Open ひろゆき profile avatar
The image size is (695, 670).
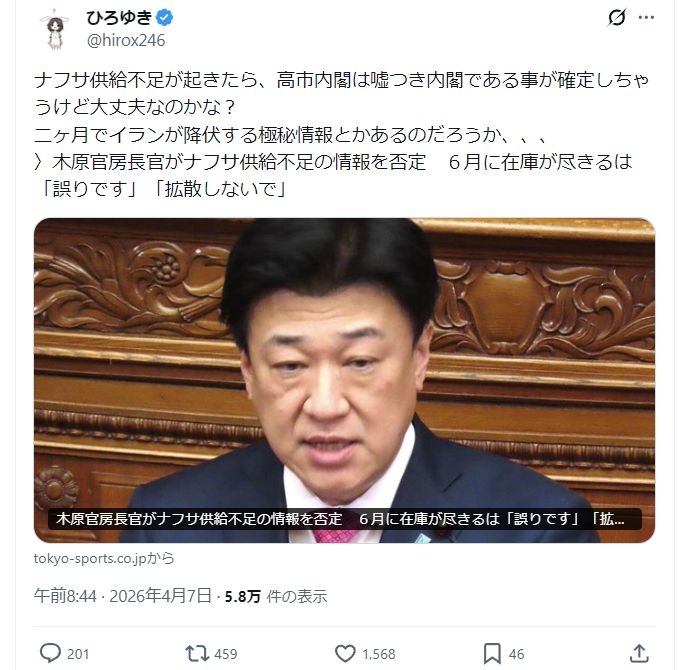[55, 29]
